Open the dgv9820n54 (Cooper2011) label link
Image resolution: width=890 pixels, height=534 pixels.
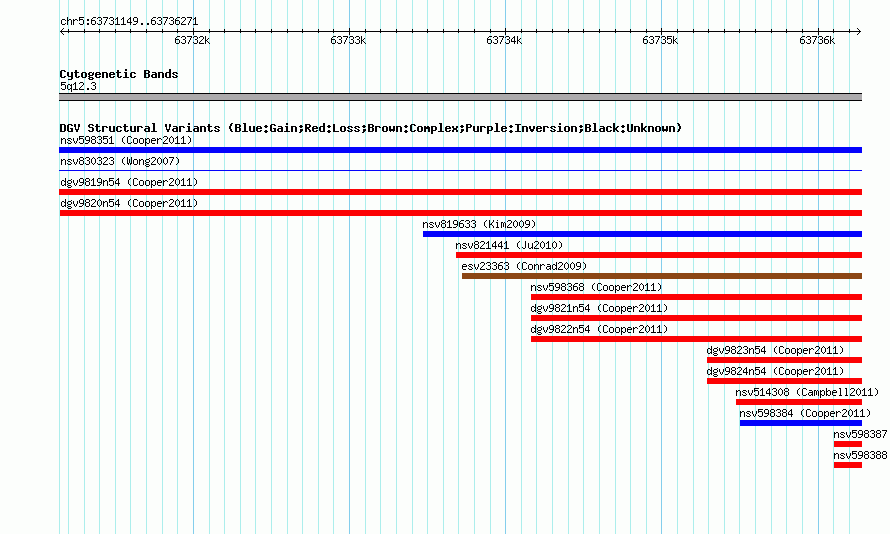(129, 203)
